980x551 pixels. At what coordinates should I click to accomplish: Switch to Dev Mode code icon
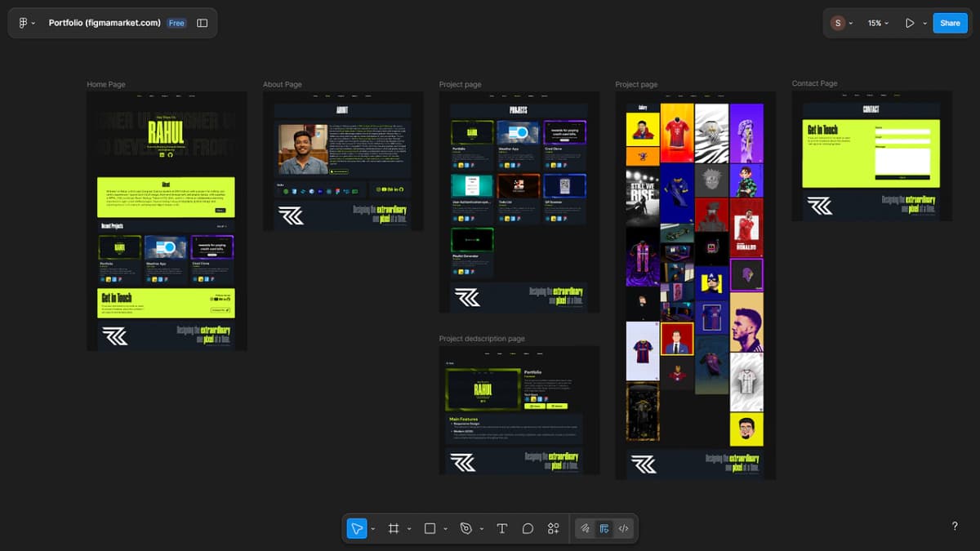coord(623,528)
